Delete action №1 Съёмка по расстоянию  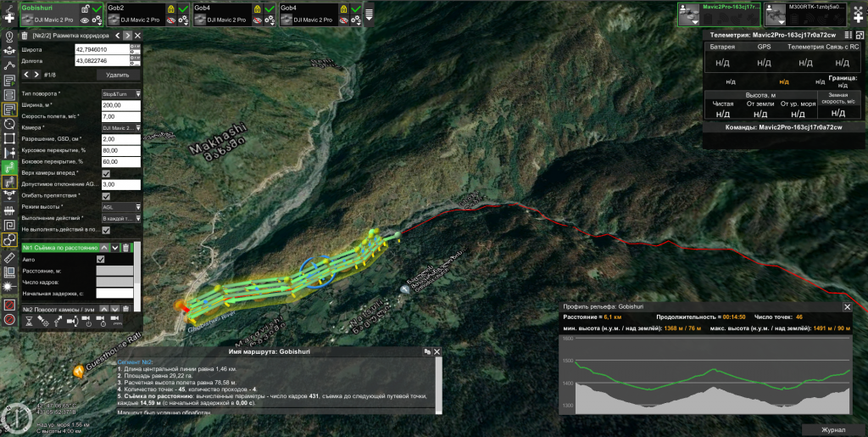[126, 248]
